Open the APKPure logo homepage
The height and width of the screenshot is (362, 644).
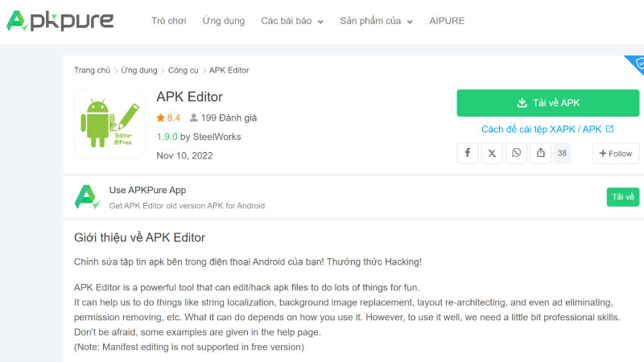60,21
